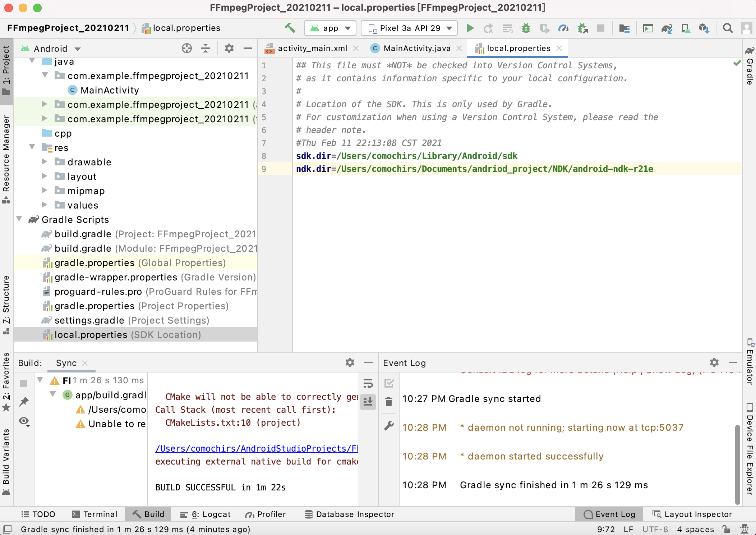Click the pin tab icon in Build panel
Screen dimensions: 756x535
24,402
